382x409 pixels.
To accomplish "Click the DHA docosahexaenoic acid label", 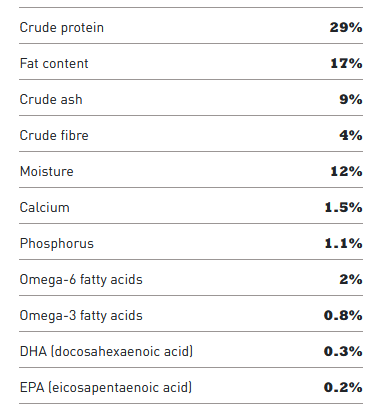I will click(106, 352).
